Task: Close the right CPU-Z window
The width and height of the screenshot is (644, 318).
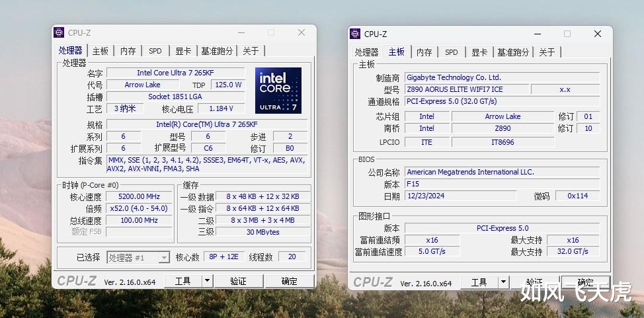Action: coord(598,34)
